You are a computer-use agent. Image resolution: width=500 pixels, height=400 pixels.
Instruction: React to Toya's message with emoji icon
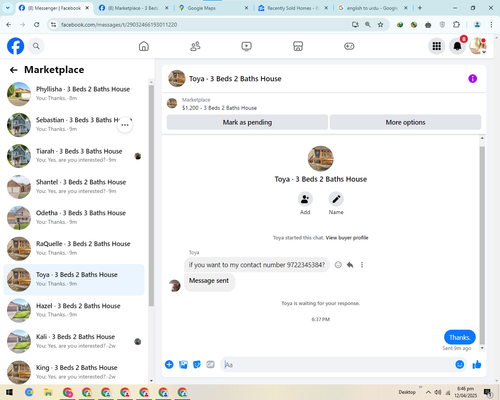338,265
